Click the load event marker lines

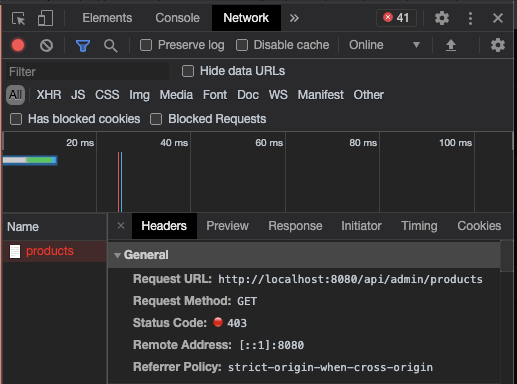[120, 182]
